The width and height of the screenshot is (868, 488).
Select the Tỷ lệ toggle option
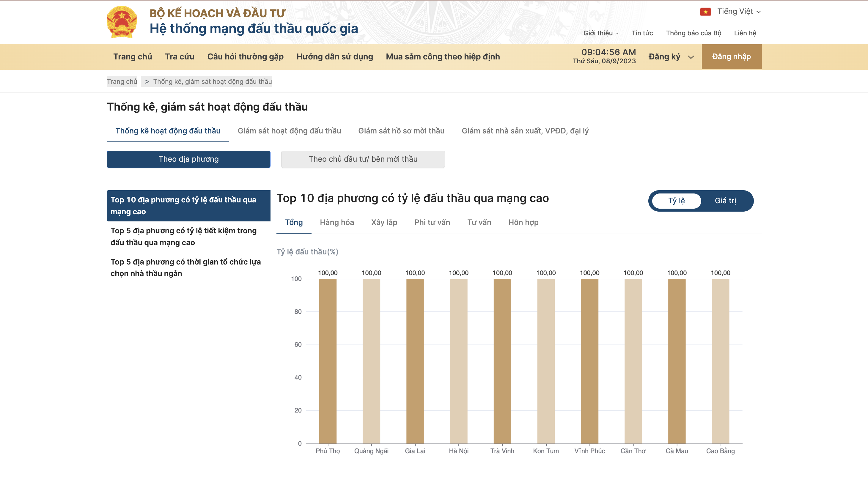tap(676, 201)
